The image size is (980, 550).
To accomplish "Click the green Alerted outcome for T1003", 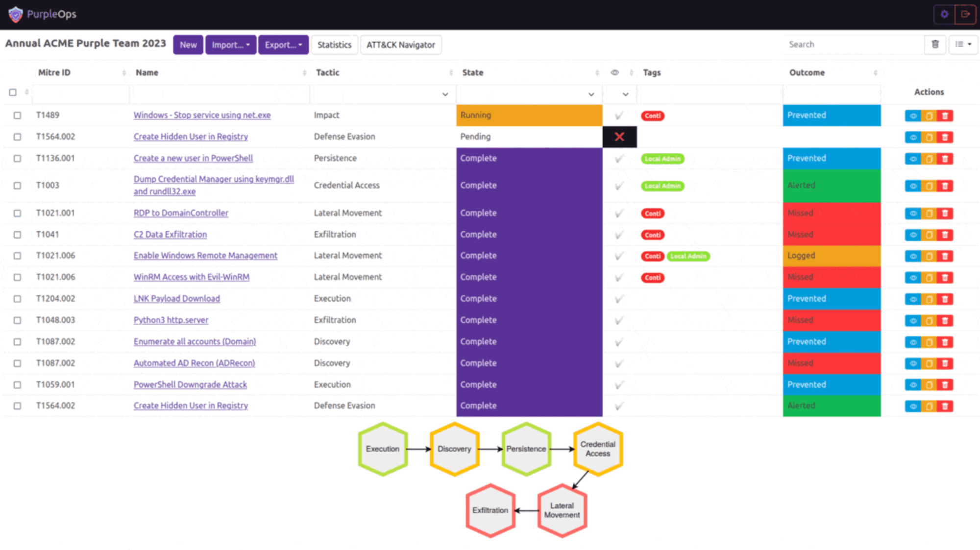I will point(832,186).
